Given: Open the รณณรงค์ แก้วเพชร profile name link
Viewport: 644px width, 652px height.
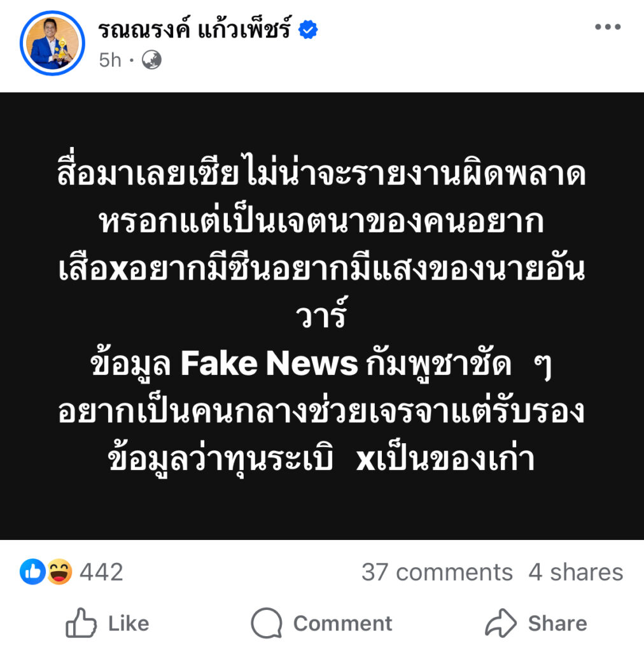Looking at the screenshot, I should tap(195, 29).
